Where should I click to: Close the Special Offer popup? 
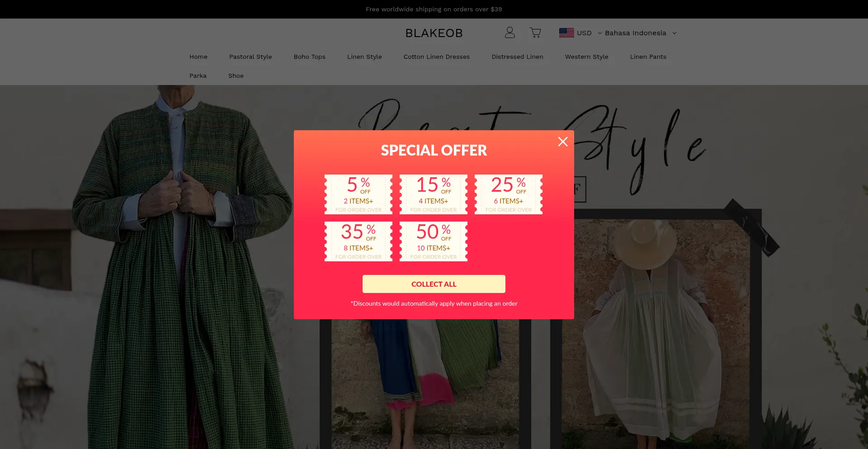pyautogui.click(x=563, y=142)
